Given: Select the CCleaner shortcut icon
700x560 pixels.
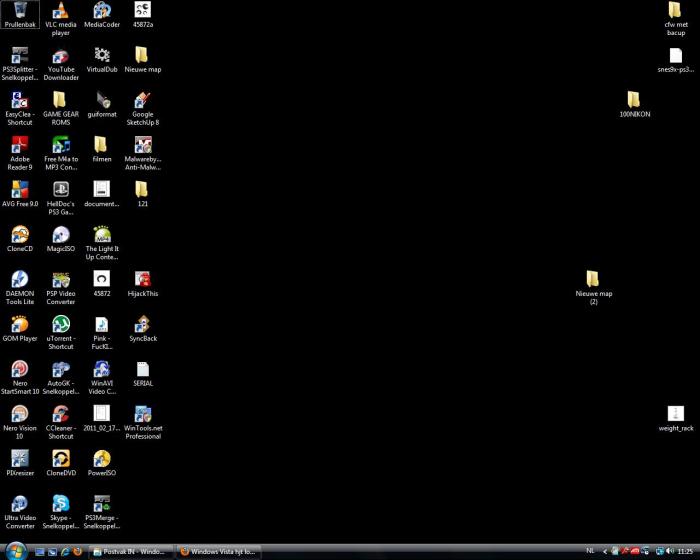Looking at the screenshot, I should (60, 414).
